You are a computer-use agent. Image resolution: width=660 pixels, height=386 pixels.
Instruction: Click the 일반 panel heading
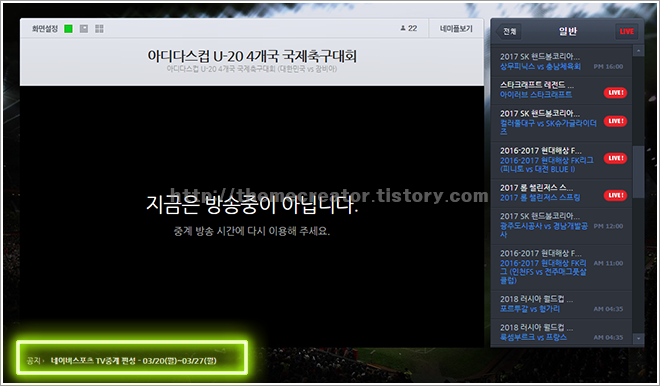coord(568,31)
